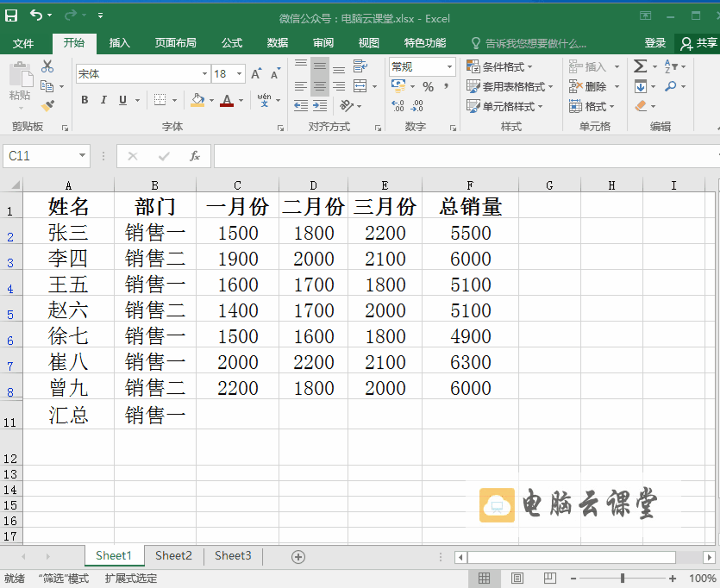
Task: Select the Format Painter brush icon
Action: pos(47,106)
